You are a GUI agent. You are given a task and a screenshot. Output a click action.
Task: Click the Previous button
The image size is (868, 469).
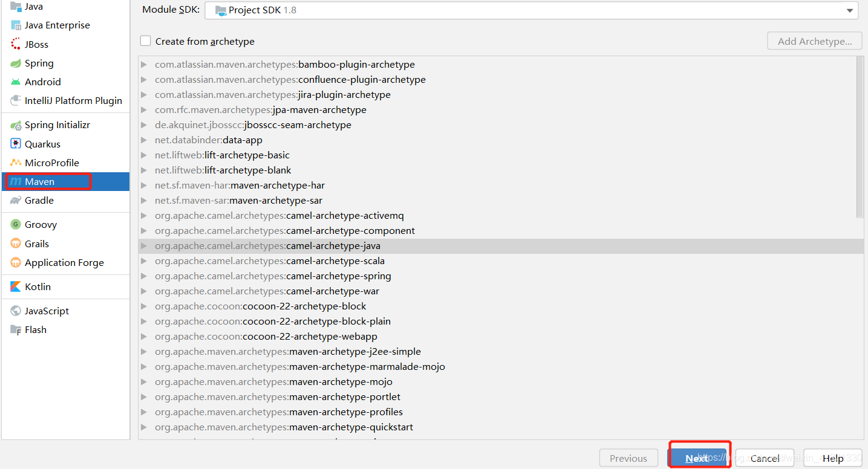(628, 459)
